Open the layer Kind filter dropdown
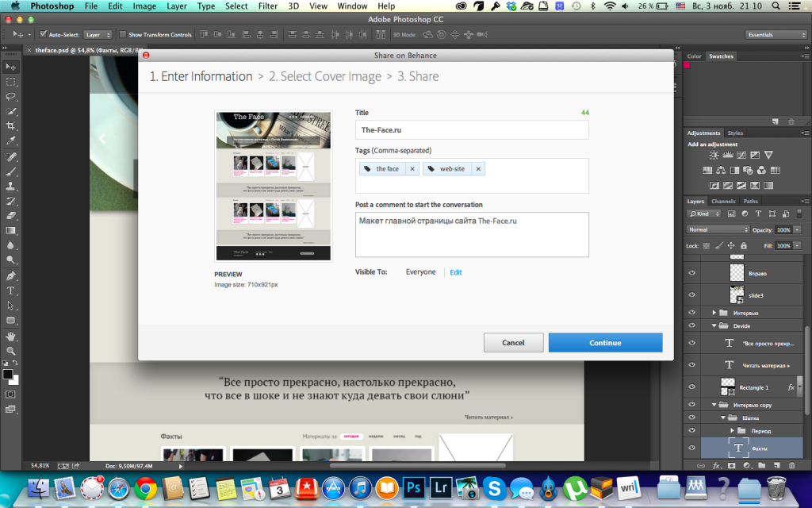Screen dimensions: 812x508 [704, 214]
